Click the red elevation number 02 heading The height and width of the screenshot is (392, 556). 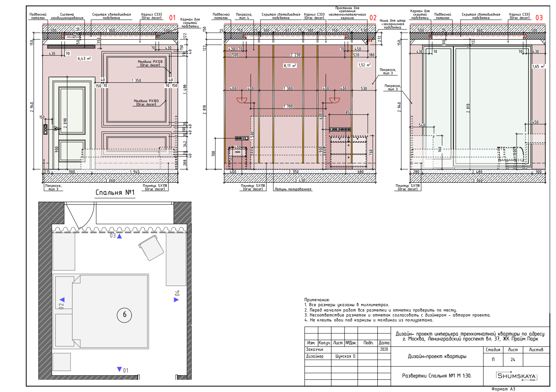tap(373, 18)
